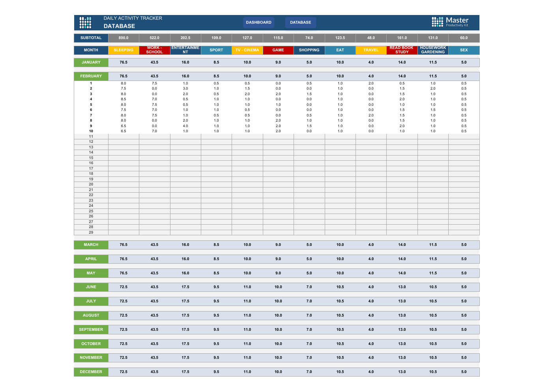Click the WORK - SCHOOL column header
Screen dimensions: 554x392
coord(155,50)
